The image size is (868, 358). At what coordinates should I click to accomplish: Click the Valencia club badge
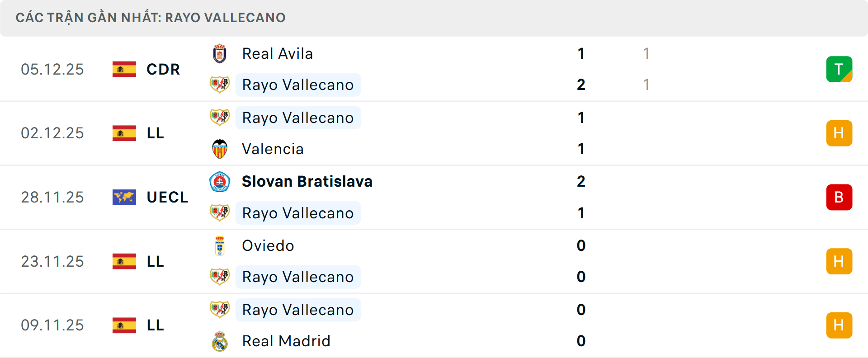[220, 149]
